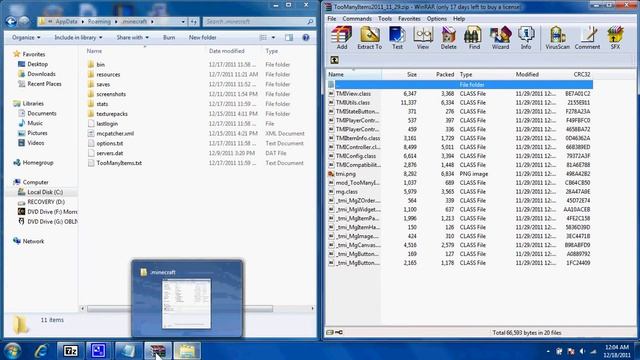Open the Organize dropdown in Explorer
The image size is (640, 360).
[x=26, y=38]
